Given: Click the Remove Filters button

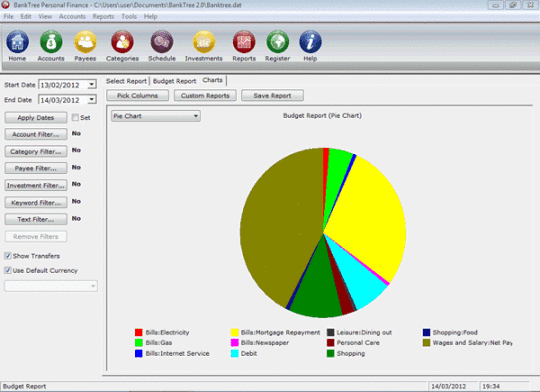Looking at the screenshot, I should [x=36, y=236].
